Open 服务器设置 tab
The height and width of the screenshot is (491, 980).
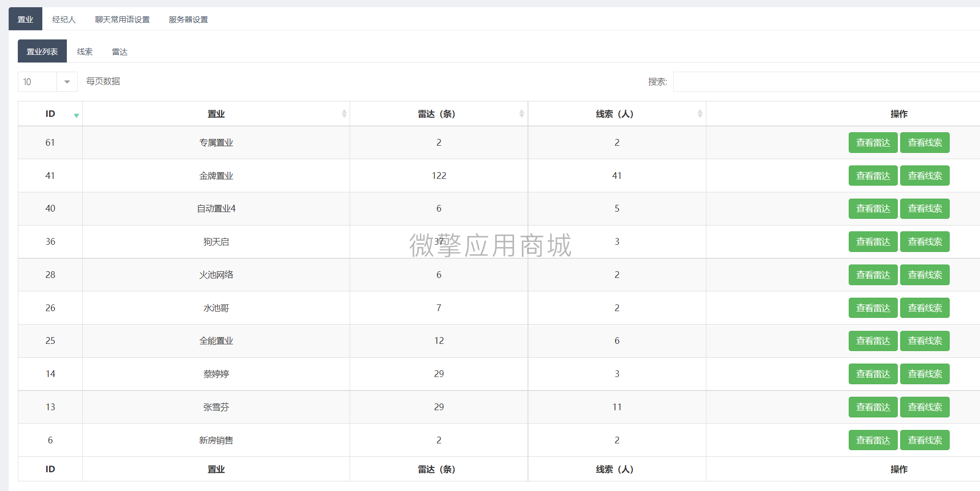tap(188, 19)
